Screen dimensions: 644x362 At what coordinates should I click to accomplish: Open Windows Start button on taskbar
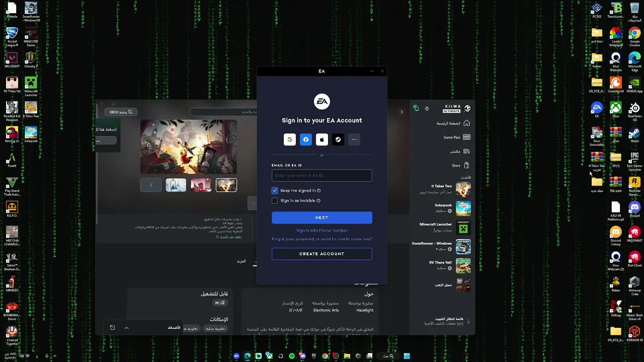coord(407,356)
